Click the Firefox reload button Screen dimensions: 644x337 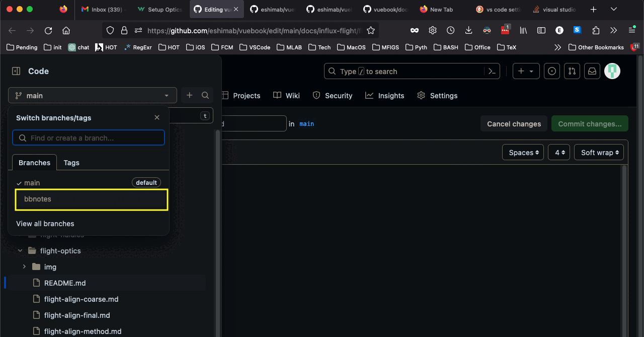[48, 31]
